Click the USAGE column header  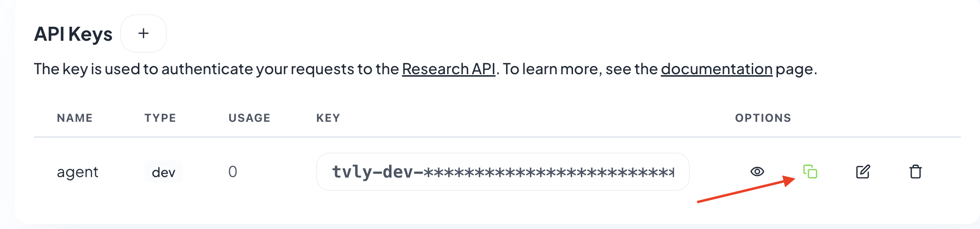click(x=249, y=118)
